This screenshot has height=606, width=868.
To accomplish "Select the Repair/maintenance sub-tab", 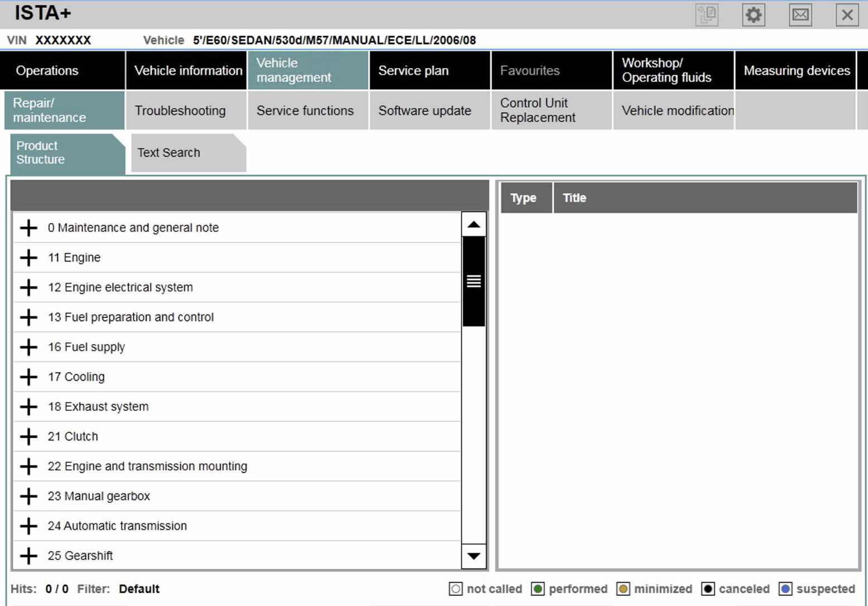I will [64, 110].
